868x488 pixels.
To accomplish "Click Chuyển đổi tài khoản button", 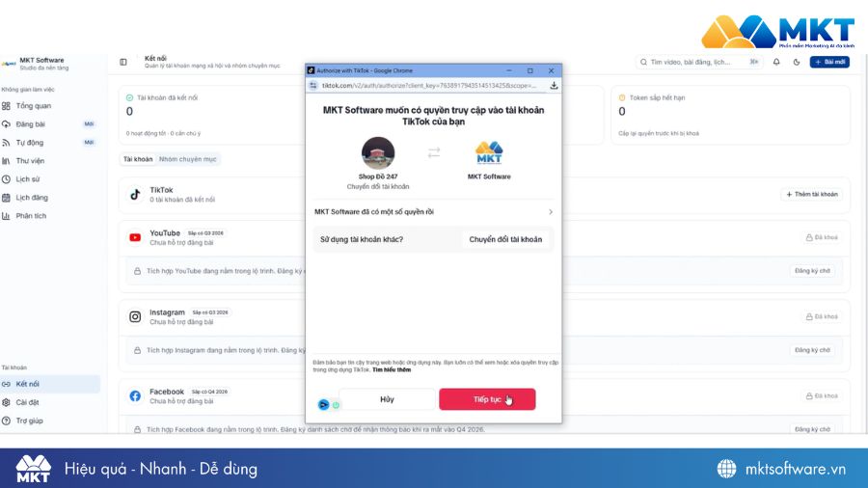I will pos(505,239).
